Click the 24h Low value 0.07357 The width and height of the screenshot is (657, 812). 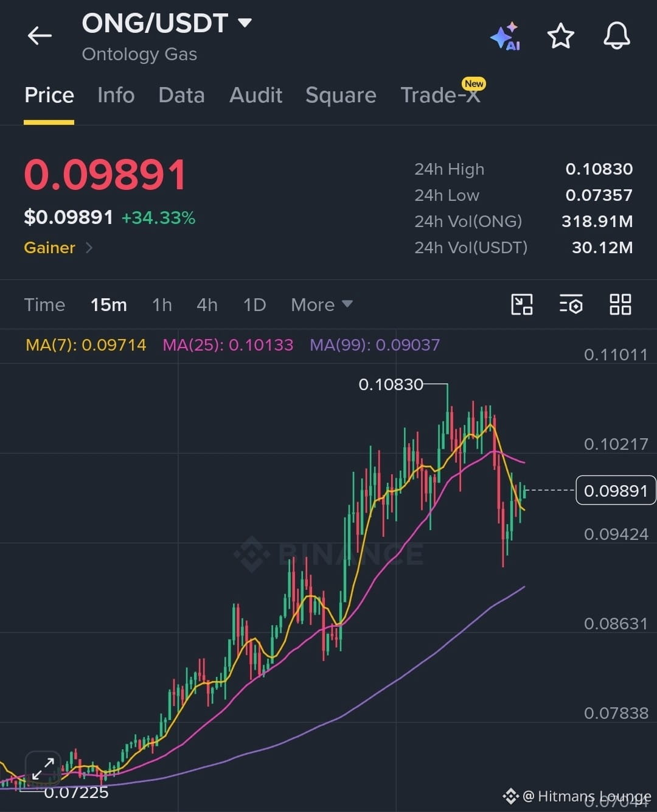pos(599,195)
